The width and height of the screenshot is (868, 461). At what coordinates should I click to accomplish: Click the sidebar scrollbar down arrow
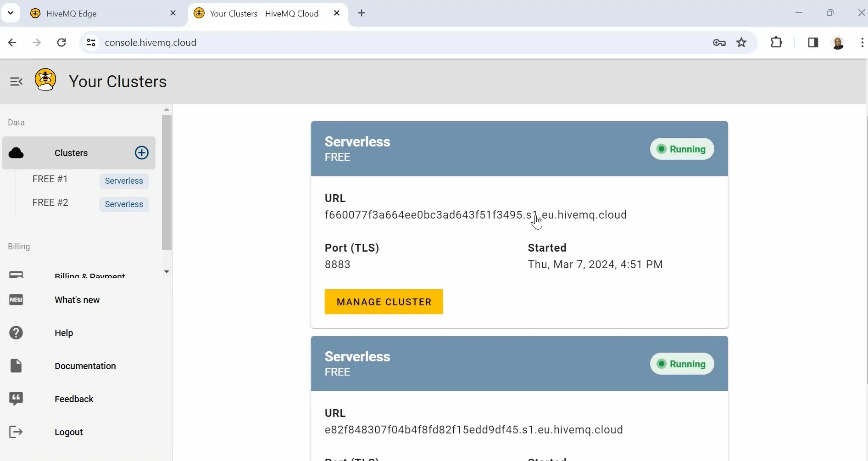pyautogui.click(x=167, y=272)
